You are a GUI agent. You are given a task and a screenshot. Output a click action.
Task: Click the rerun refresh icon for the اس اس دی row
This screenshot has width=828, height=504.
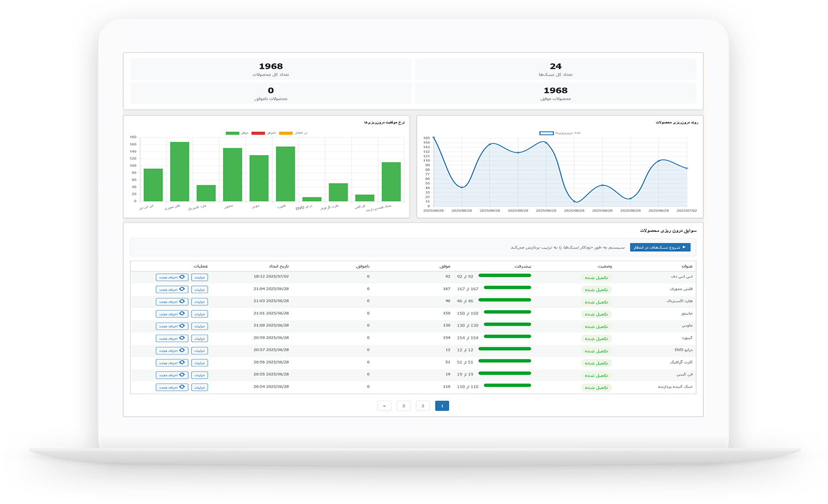pos(182,277)
